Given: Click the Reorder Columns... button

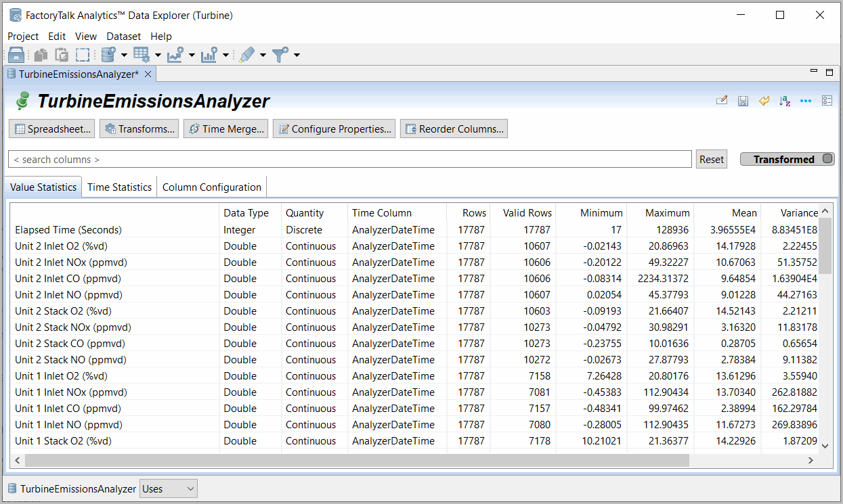Looking at the screenshot, I should [454, 129].
